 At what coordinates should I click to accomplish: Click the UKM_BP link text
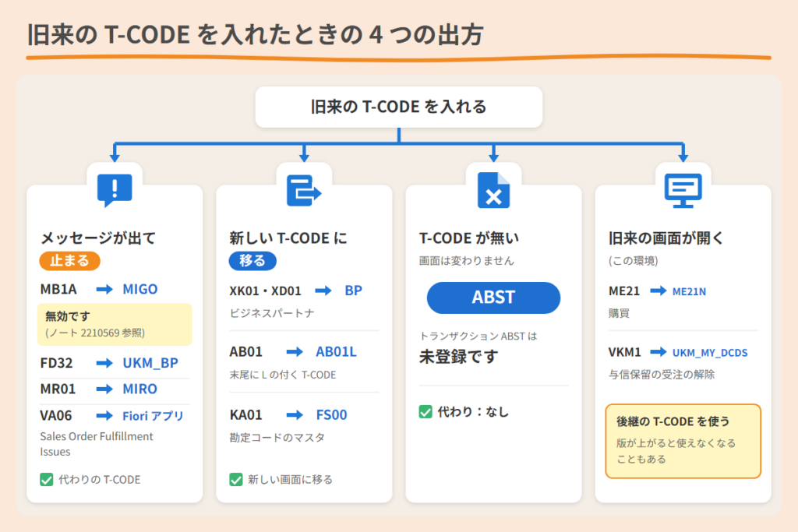pos(150,363)
